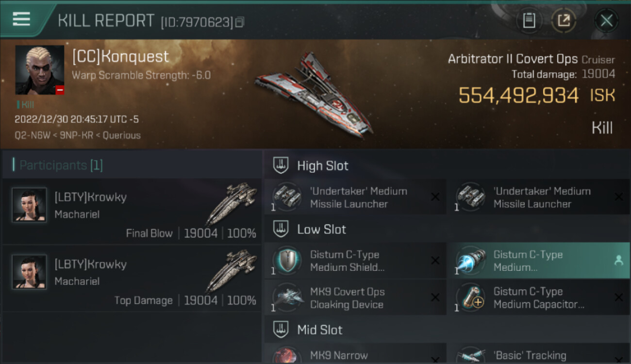Click the highlighted Gistum C-Type Medium module

538,261
